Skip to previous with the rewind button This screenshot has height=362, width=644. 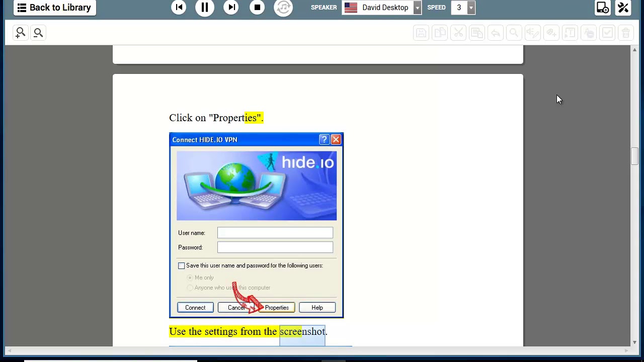(x=179, y=7)
